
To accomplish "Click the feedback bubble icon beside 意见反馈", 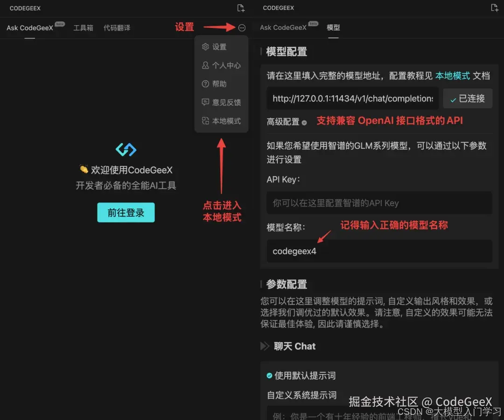I will (x=205, y=102).
